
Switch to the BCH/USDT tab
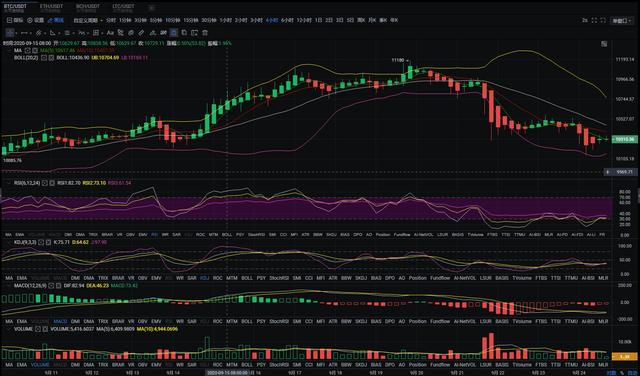coord(88,7)
